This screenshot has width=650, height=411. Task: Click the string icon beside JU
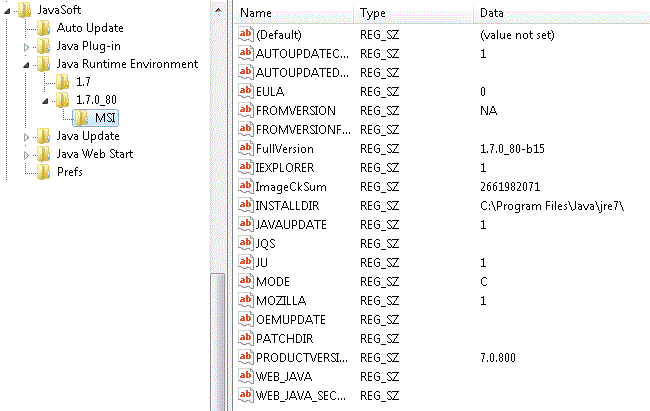point(245,262)
